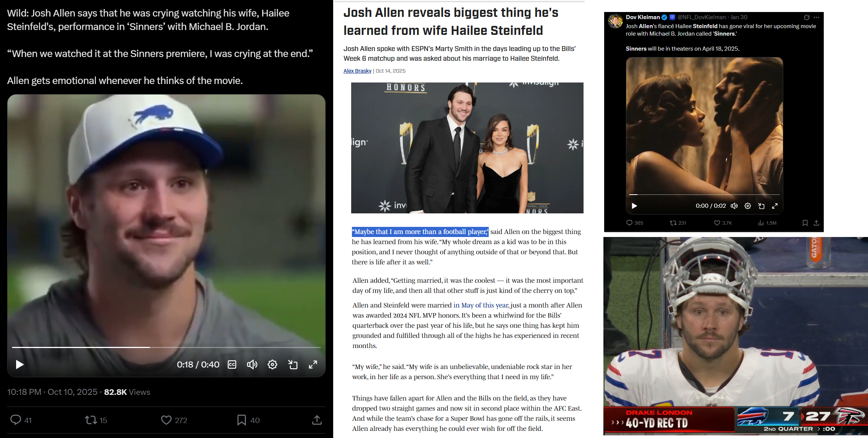Viewport: 868px width, 438px height.
Task: Open Alex Brasky author link
Action: 357,71
